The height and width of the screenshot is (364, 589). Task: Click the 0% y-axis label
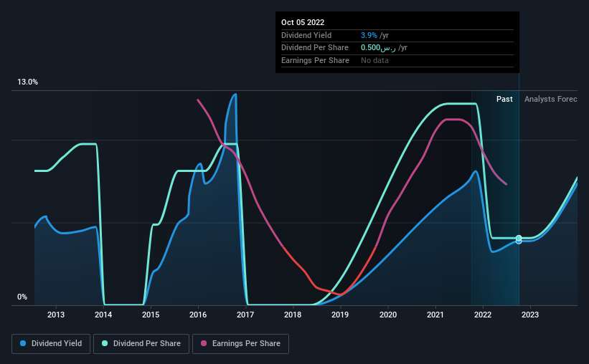(22, 297)
